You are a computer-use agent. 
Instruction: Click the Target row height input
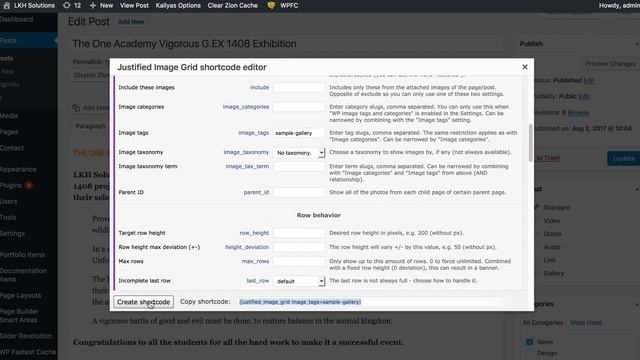point(299,233)
